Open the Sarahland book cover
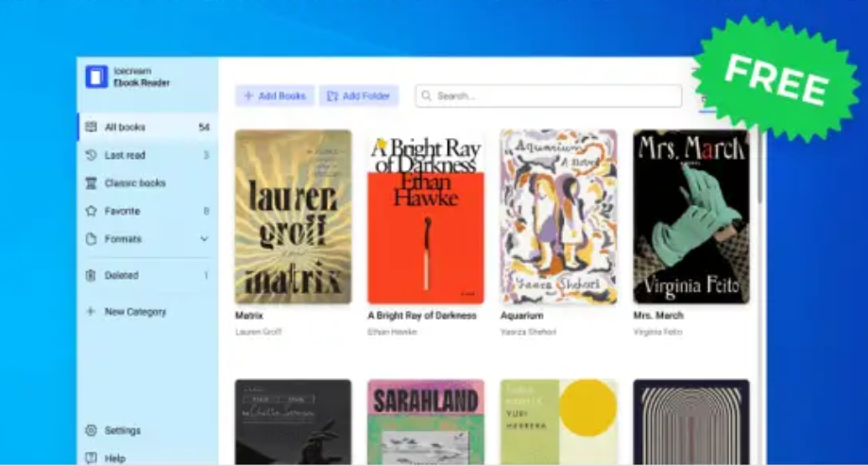 click(x=426, y=423)
